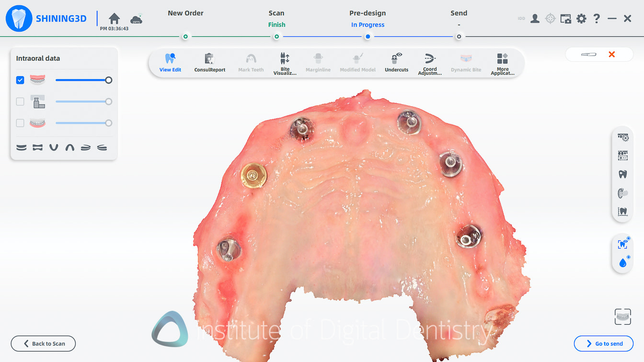Open the help menu
The height and width of the screenshot is (362, 644).
(x=596, y=18)
